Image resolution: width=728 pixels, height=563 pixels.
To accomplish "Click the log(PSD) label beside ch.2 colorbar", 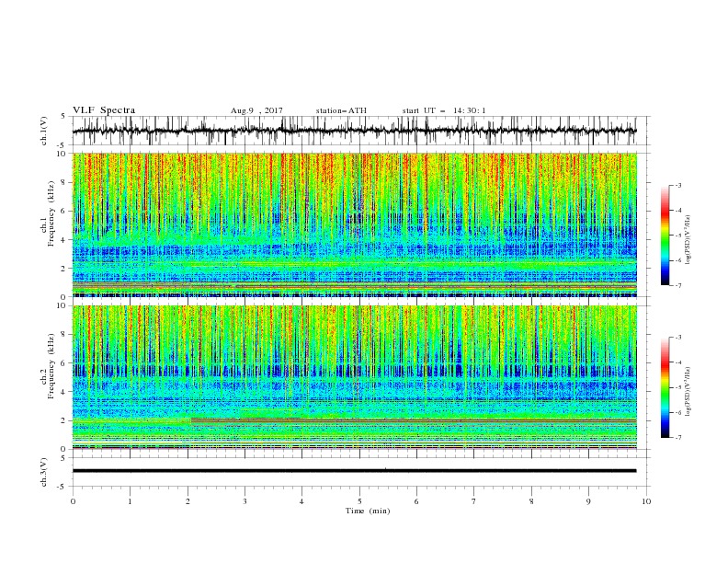I will pyautogui.click(x=688, y=391).
